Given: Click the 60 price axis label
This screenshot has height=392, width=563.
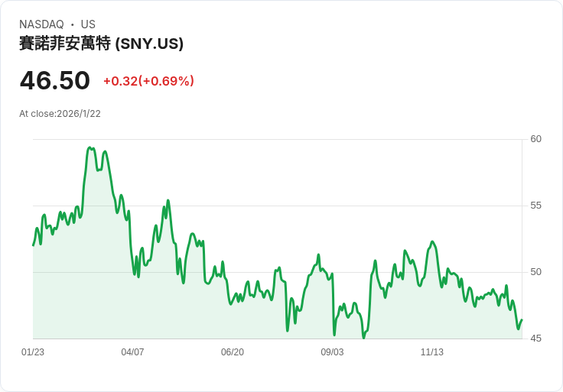Looking at the screenshot, I should (535, 139).
